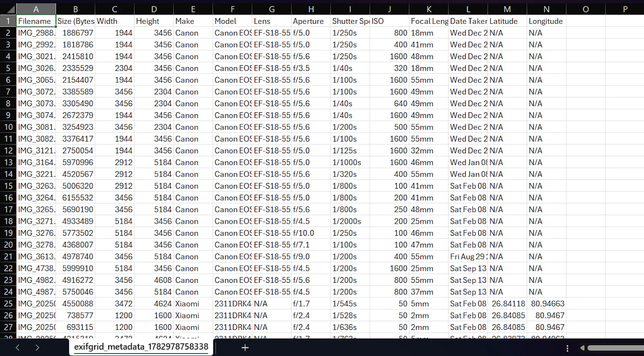This screenshot has width=644, height=356.
Task: Select column A header
Action: [x=36, y=9]
